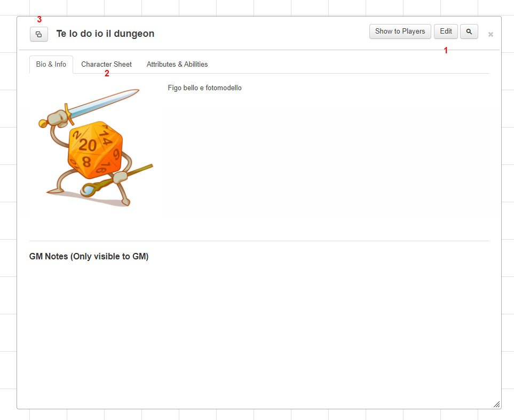This screenshot has width=514, height=420.
Task: Click the Show to Players button
Action: [x=400, y=31]
